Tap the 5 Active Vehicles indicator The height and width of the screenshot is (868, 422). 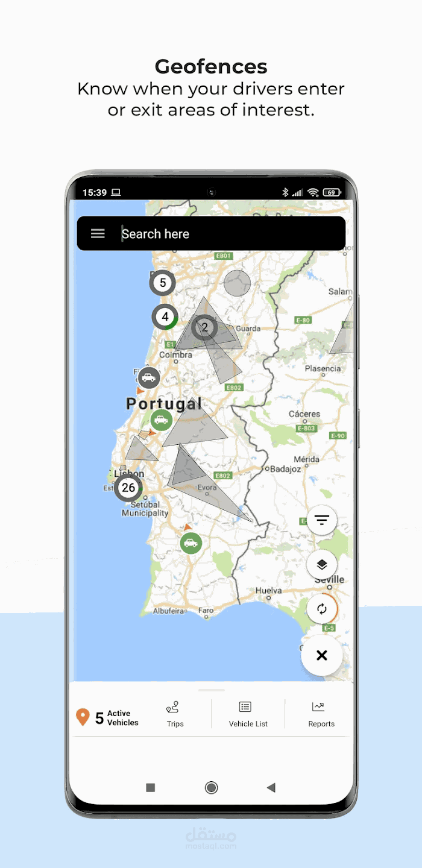pyautogui.click(x=107, y=717)
